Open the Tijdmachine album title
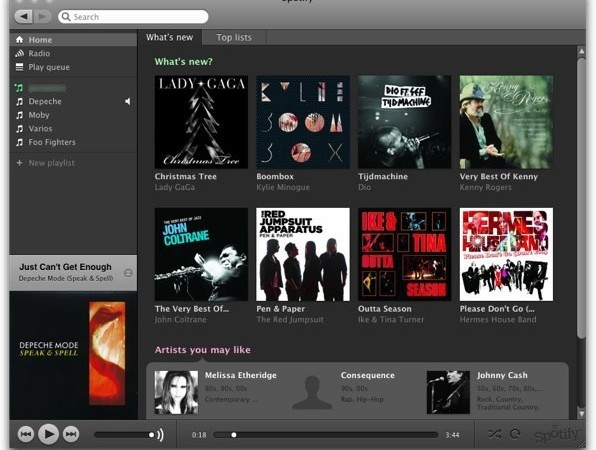The image size is (596, 450). click(x=383, y=176)
